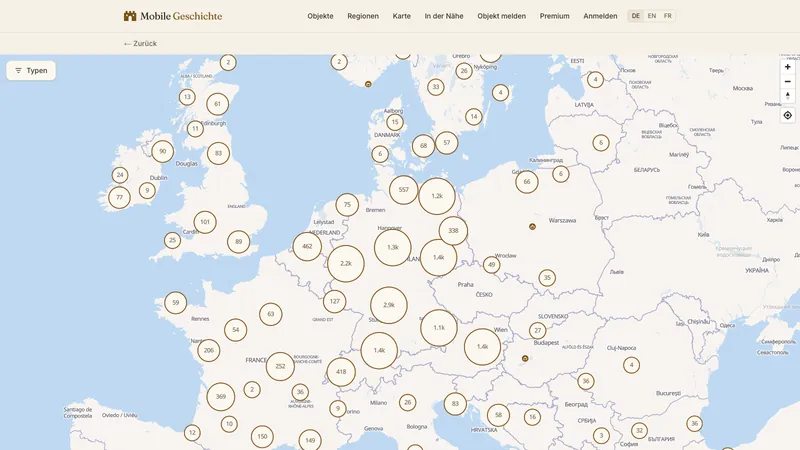This screenshot has height=450, width=800.
Task: Switch language to EN
Action: tap(652, 16)
